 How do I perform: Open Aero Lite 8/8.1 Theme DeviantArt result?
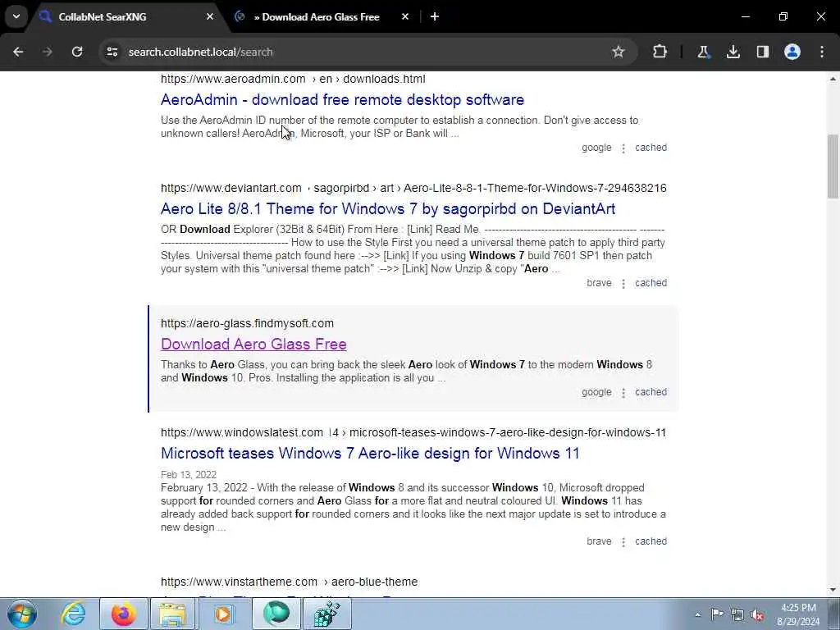(388, 209)
